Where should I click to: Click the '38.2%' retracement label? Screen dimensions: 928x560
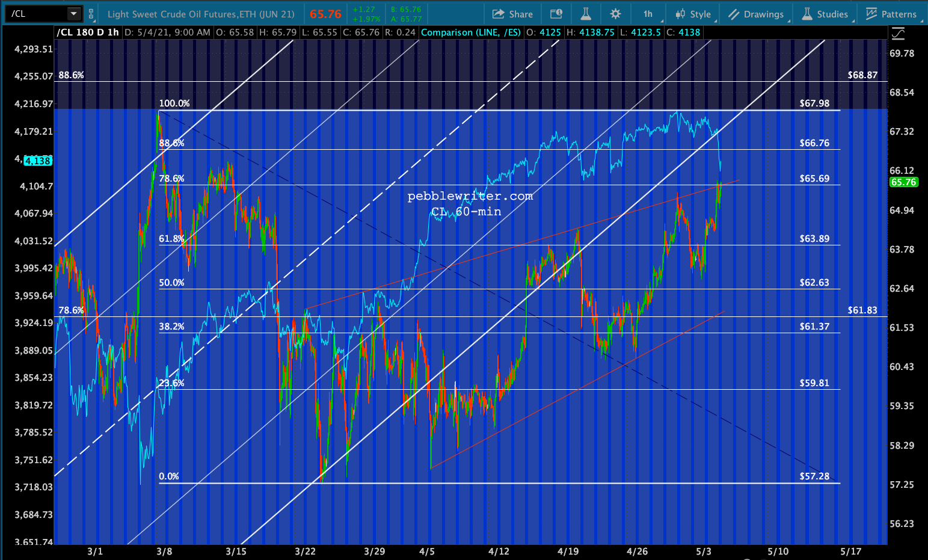(171, 327)
